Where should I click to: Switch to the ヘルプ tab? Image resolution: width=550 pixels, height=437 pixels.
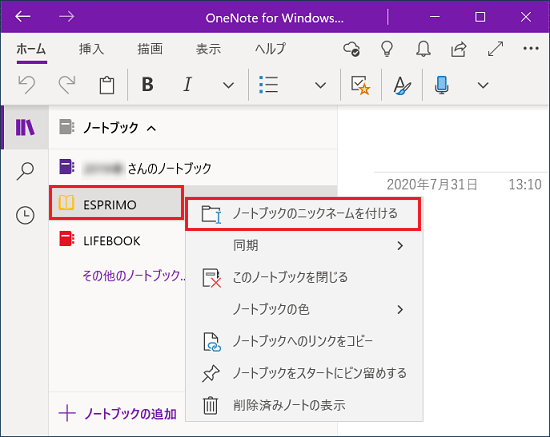[270, 49]
